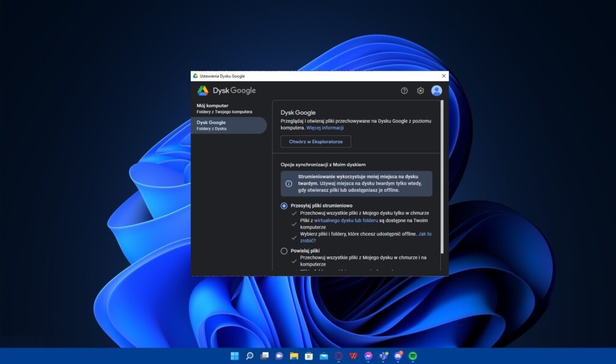Open taskbar Search magnifier
The image size is (616, 364).
coord(250,356)
